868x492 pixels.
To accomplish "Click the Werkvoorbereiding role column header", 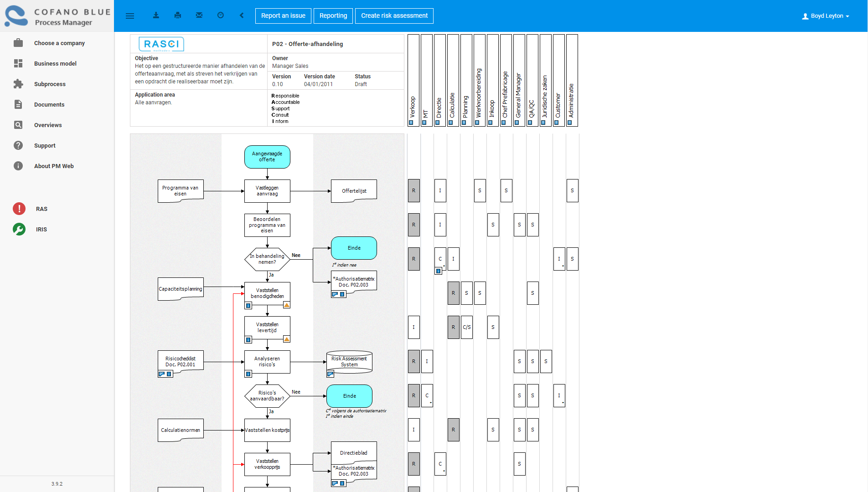I will (x=480, y=80).
